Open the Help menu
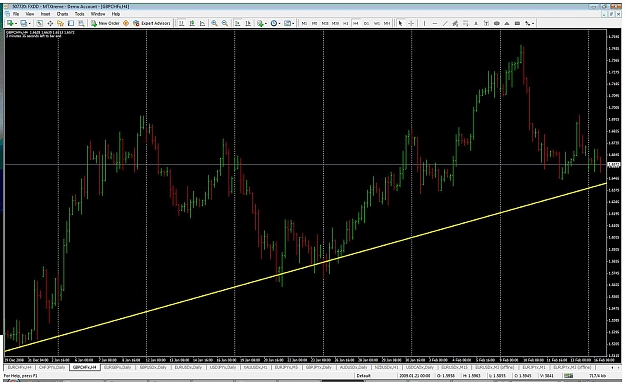Viewport: 625px width, 382px height. (x=116, y=14)
